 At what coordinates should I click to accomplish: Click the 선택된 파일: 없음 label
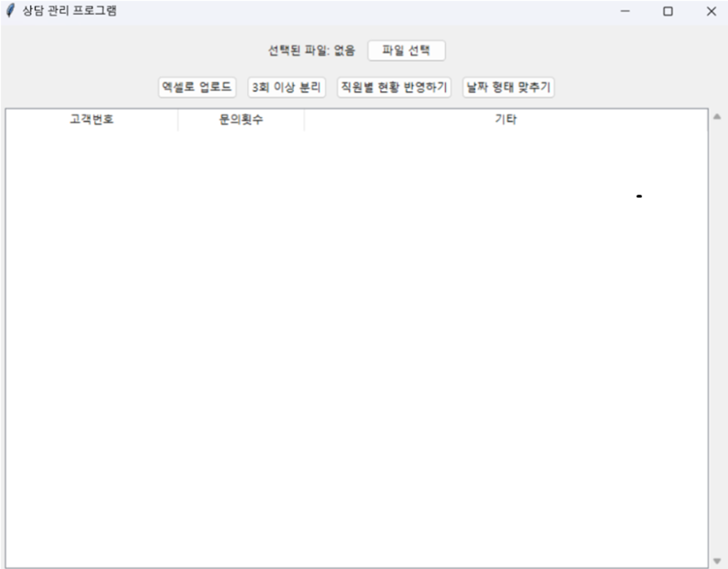pos(311,51)
